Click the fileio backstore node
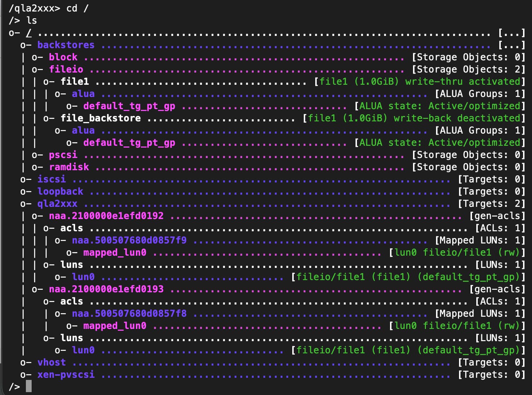Image resolution: width=532 pixels, height=395 pixels. [x=66, y=69]
